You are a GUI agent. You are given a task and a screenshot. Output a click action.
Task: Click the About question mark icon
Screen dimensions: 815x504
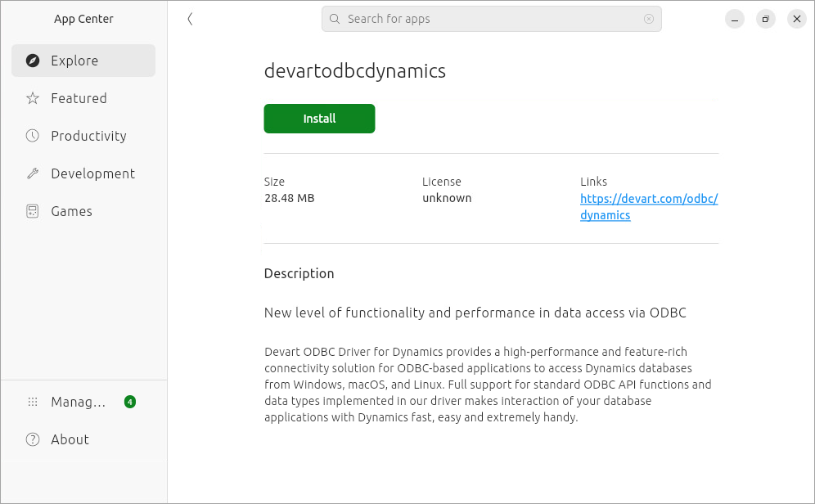pyautogui.click(x=33, y=439)
